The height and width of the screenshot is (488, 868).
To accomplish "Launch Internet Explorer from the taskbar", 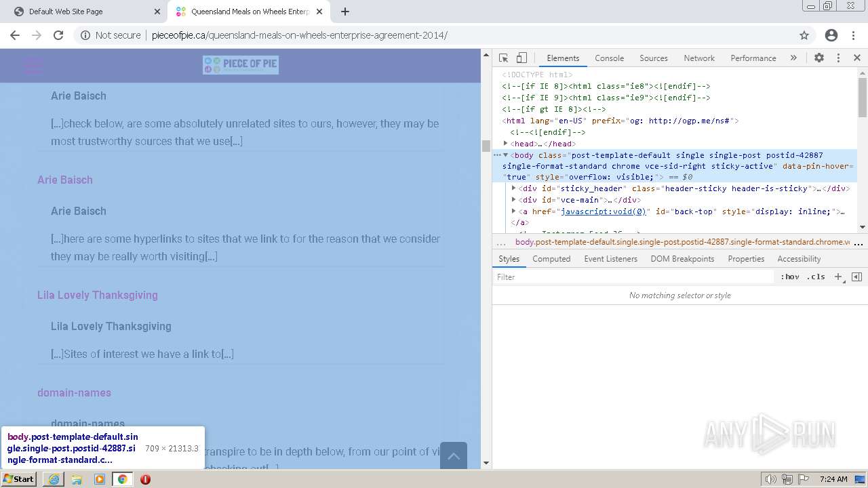I will (54, 479).
